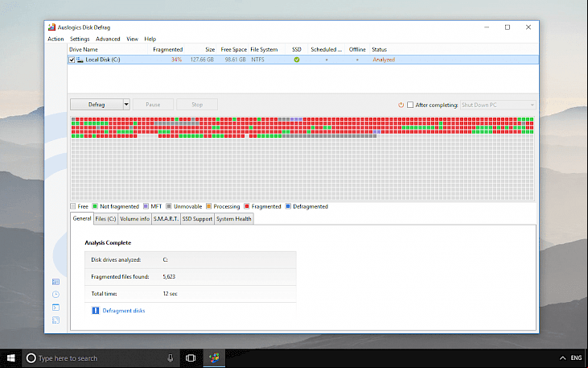The height and width of the screenshot is (368, 588).
Task: Click the Defrag button
Action: click(97, 105)
